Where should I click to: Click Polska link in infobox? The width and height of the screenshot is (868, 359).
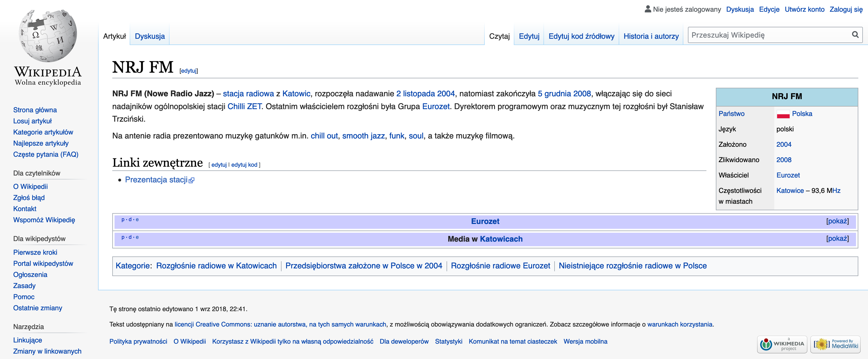(x=802, y=114)
